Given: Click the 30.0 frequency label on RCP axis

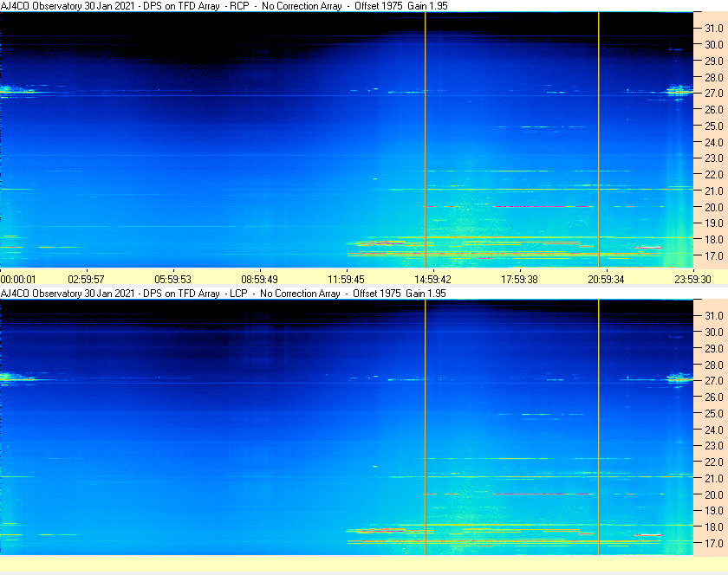Looking at the screenshot, I should pyautogui.click(x=714, y=44).
